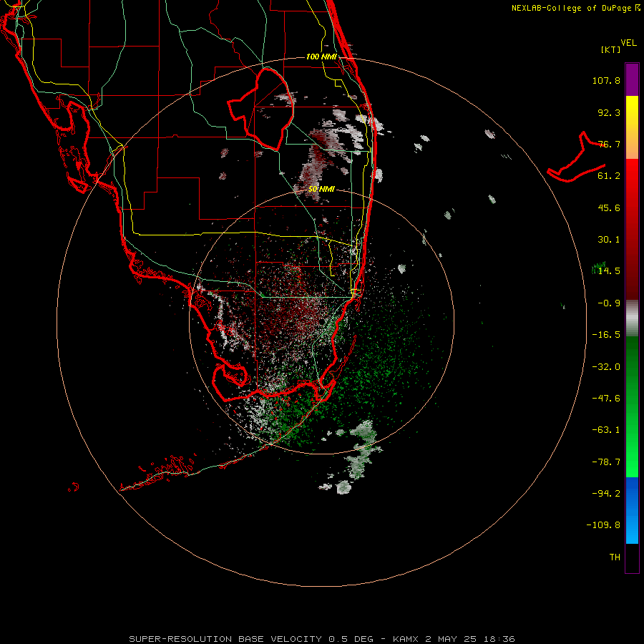The image size is (644, 644).
Task: Select the 61.2 velocity scale value
Action: click(x=609, y=176)
